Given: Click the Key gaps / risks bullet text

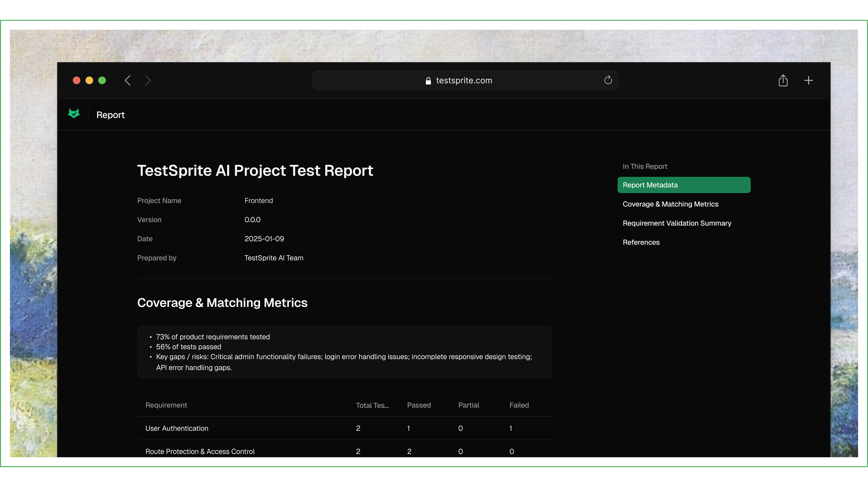Looking at the screenshot, I should point(344,362).
